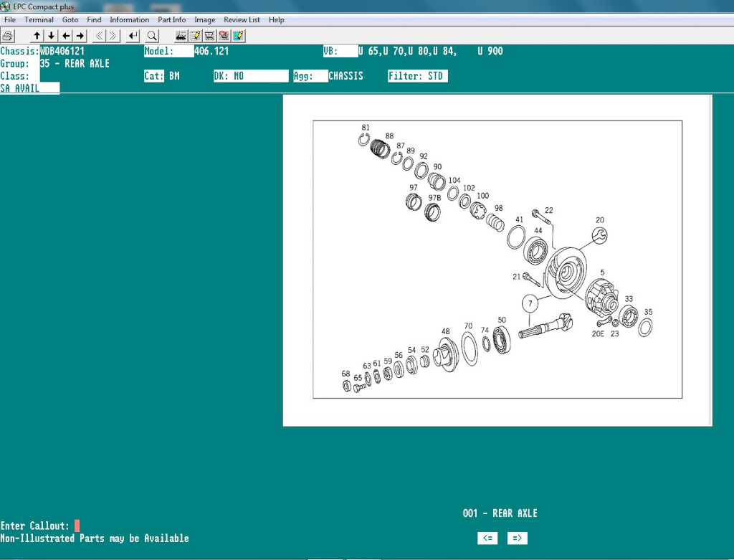Click callout 48 in the diagram

[x=446, y=331]
